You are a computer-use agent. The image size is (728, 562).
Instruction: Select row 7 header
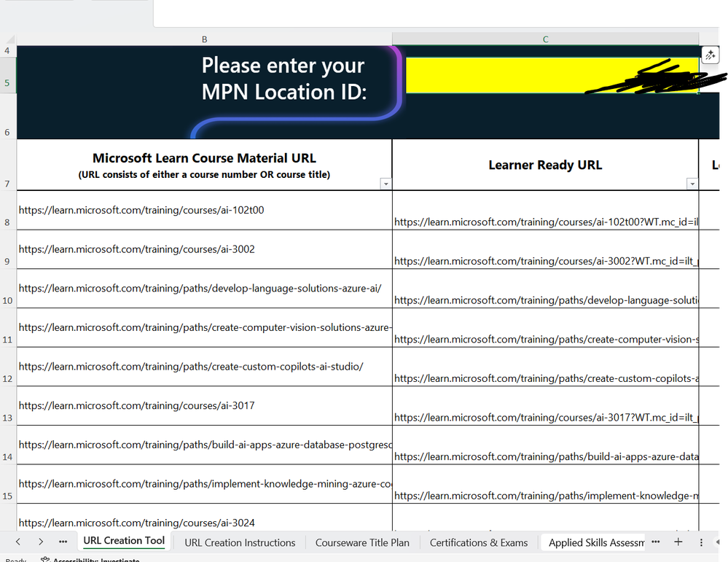[7, 165]
